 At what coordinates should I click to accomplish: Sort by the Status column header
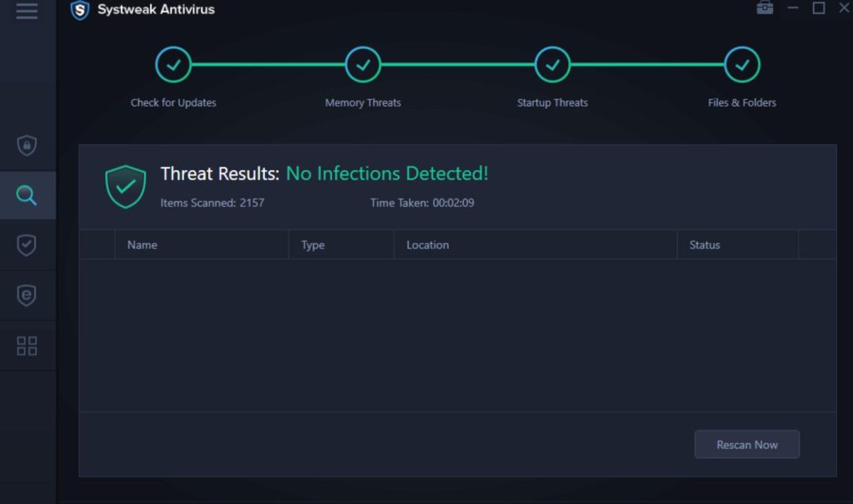[738, 245]
